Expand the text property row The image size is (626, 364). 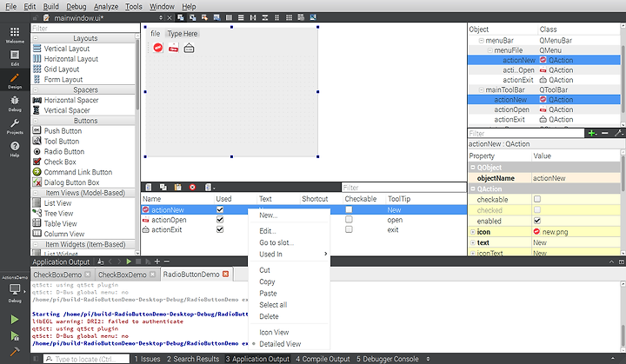tap(473, 242)
